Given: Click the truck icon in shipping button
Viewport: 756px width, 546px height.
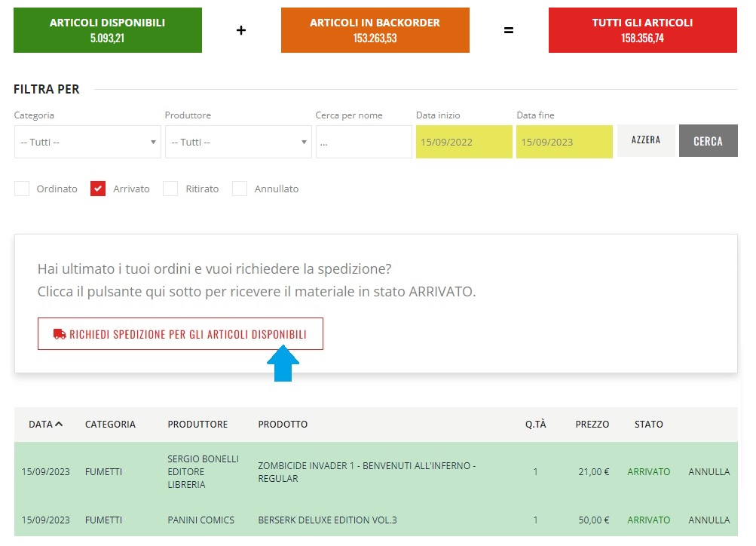Looking at the screenshot, I should point(60,334).
